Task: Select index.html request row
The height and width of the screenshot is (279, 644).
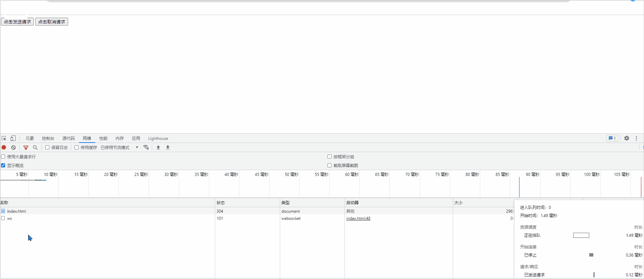Action: [x=257, y=211]
